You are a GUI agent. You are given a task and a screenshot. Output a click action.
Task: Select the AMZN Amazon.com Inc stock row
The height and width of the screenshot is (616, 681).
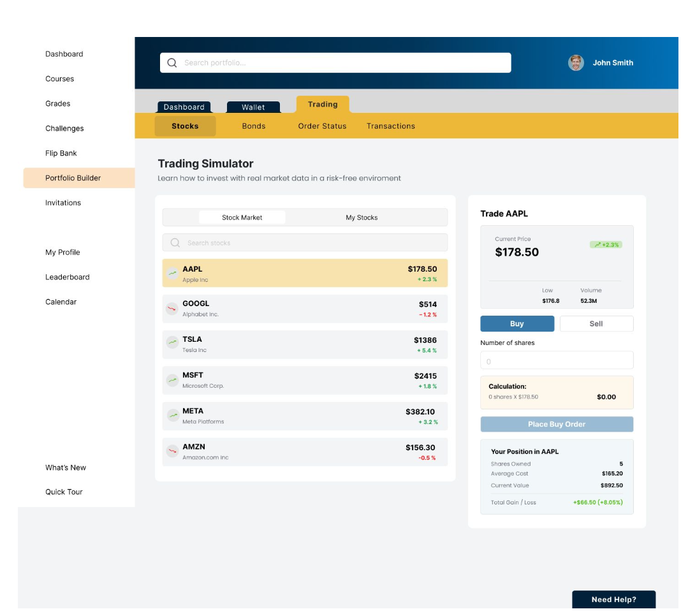point(305,451)
